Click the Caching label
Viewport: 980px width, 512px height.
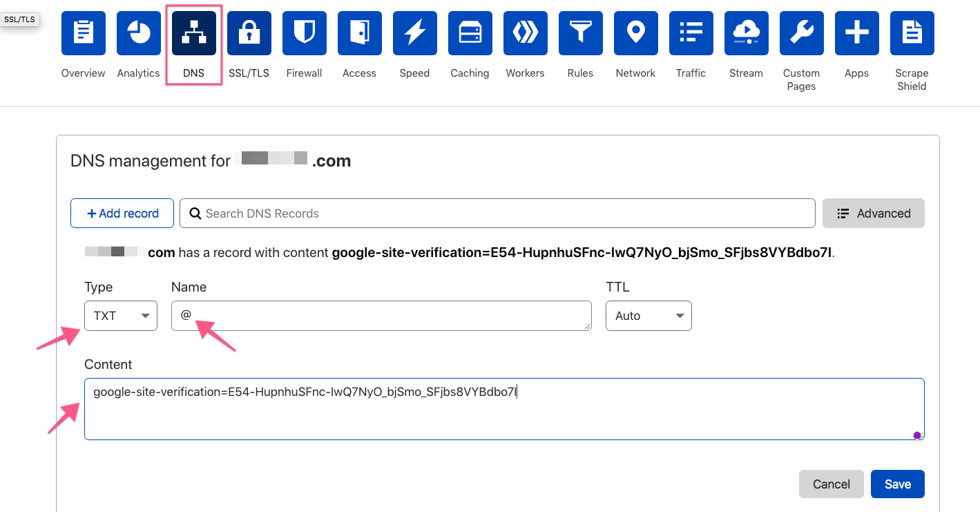pyautogui.click(x=470, y=73)
